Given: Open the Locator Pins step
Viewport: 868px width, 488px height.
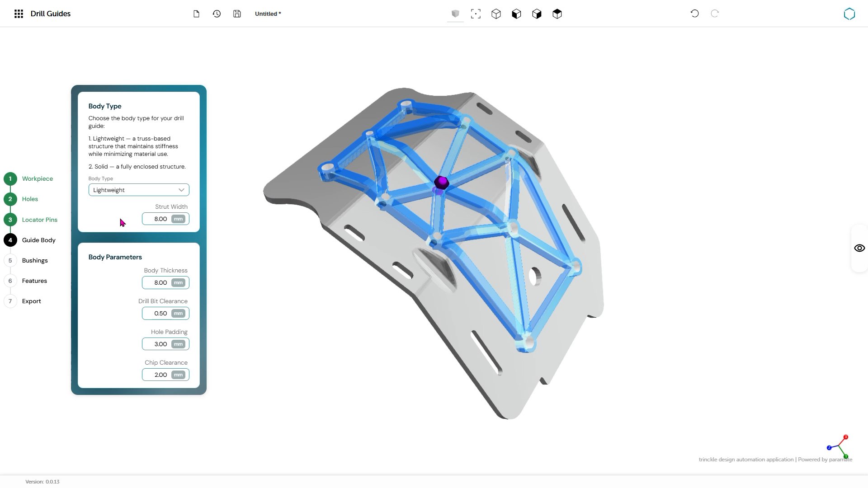Looking at the screenshot, I should pyautogui.click(x=40, y=220).
